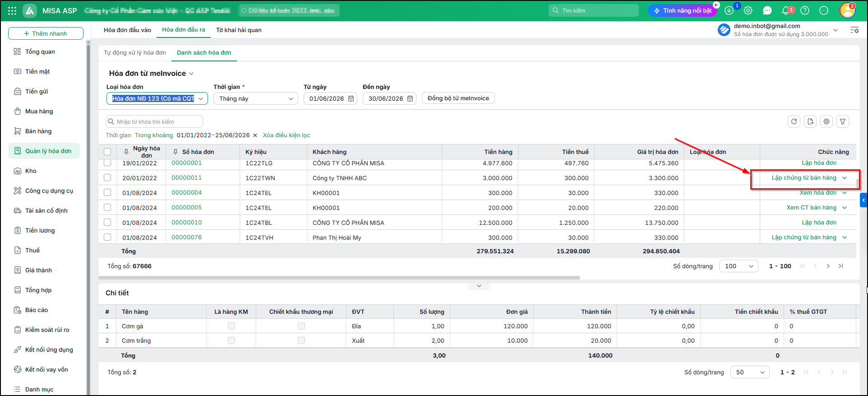Click the horizontal scrollbar under invoice table
Screen dimensions: 868x396
tap(339, 278)
